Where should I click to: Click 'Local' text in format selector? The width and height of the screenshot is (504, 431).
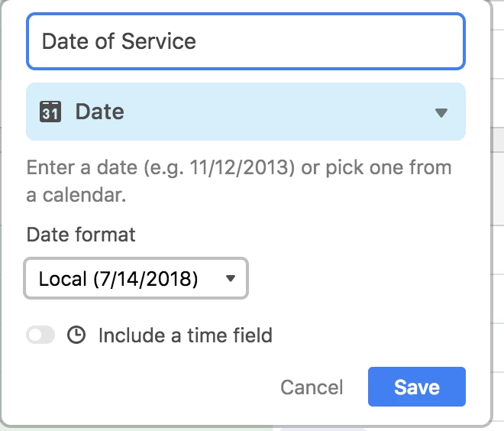click(x=63, y=279)
